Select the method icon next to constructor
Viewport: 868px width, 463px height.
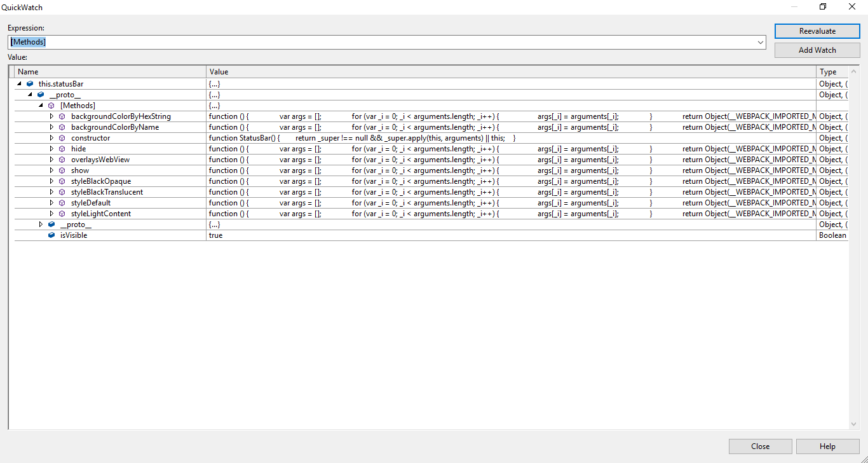62,137
